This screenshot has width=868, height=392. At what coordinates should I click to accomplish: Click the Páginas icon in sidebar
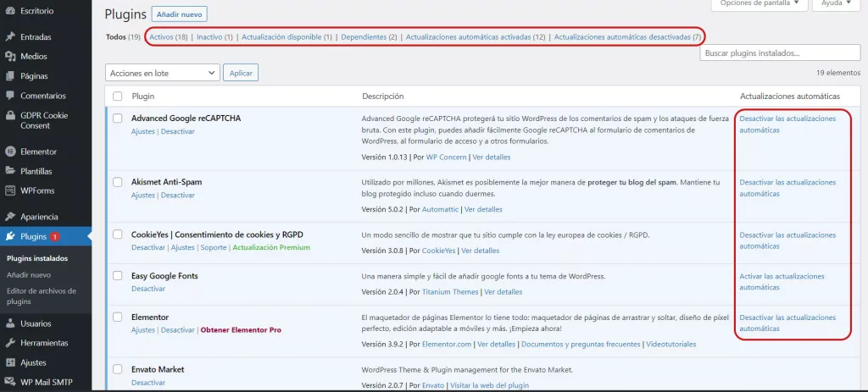[x=9, y=76]
